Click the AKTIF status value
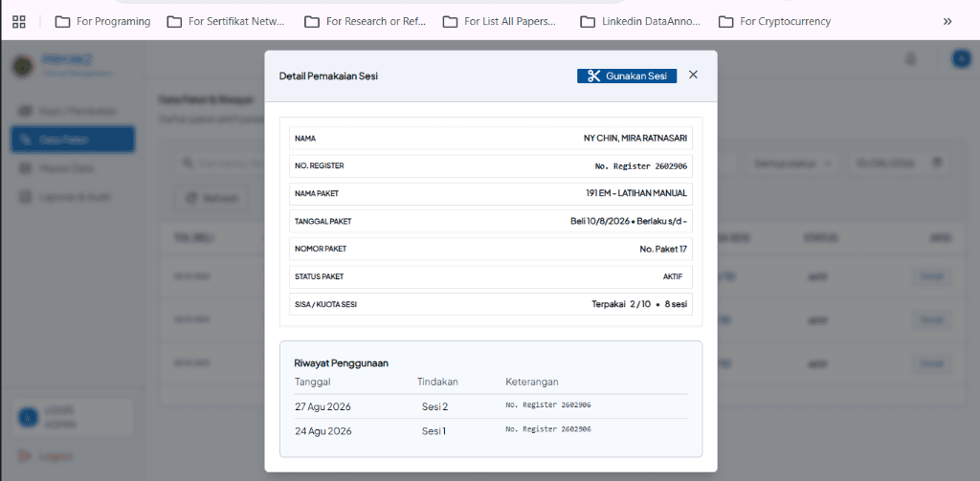The image size is (980, 481). pyautogui.click(x=673, y=276)
